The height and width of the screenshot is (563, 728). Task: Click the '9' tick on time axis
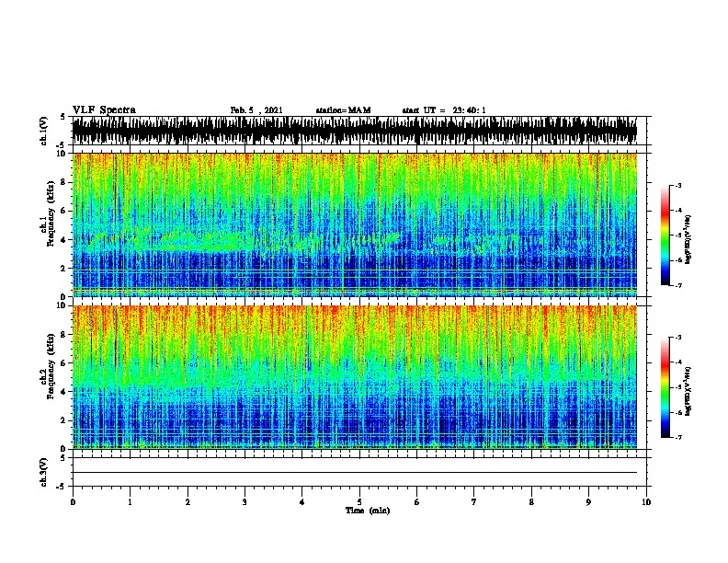click(x=588, y=502)
